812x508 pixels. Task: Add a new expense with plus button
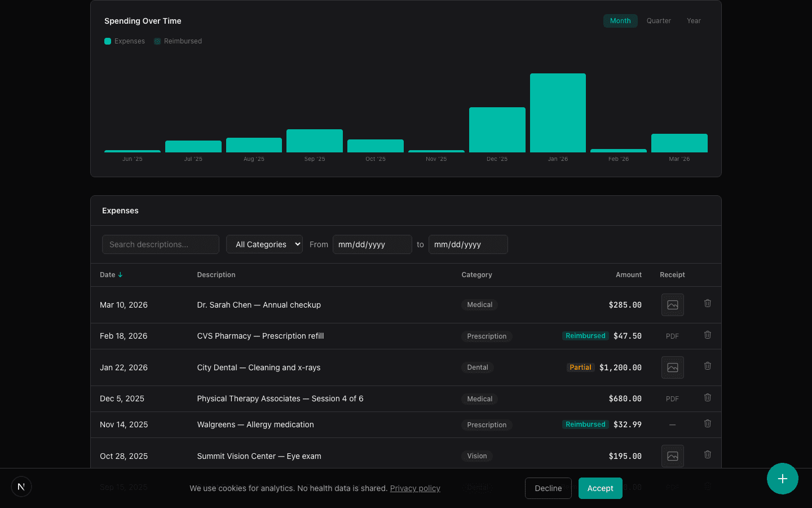(783, 479)
